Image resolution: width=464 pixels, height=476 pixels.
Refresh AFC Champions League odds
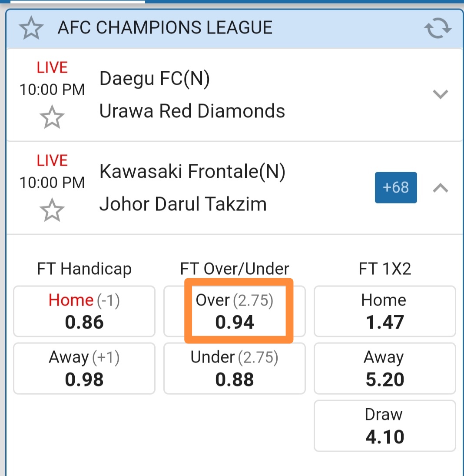click(437, 29)
